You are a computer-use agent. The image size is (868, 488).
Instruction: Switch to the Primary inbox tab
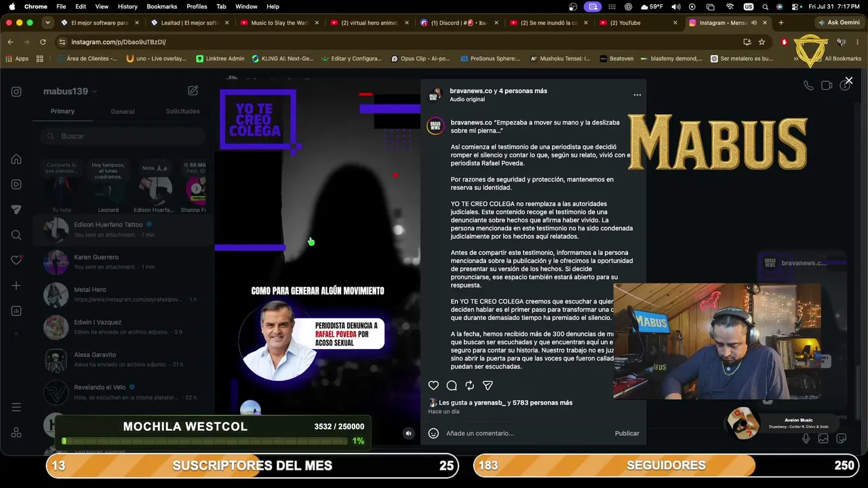[x=62, y=111]
